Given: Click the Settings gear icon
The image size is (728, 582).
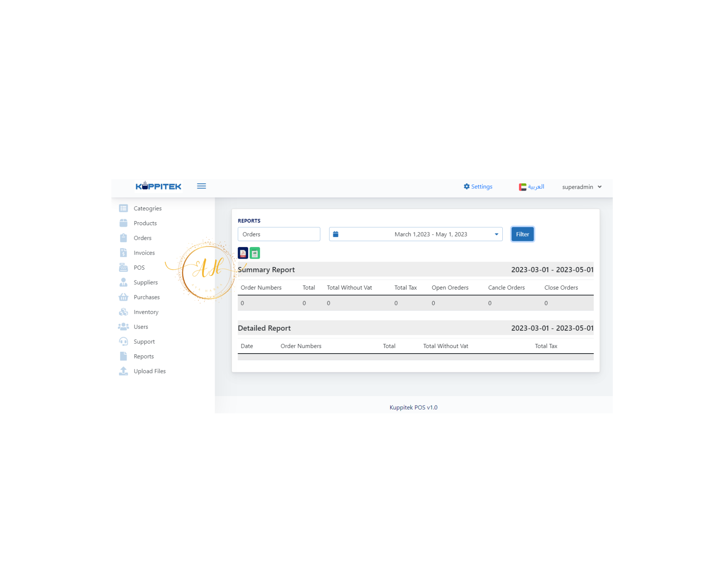Looking at the screenshot, I should pos(466,187).
